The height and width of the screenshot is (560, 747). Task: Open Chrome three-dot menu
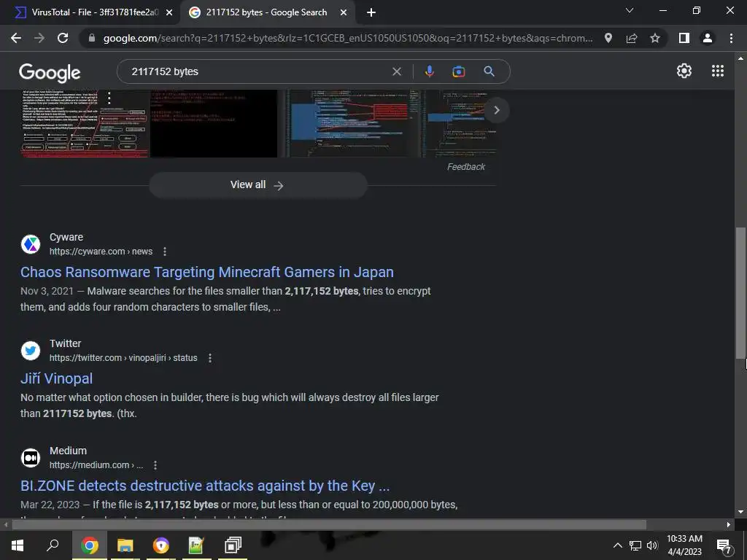pyautogui.click(x=731, y=38)
